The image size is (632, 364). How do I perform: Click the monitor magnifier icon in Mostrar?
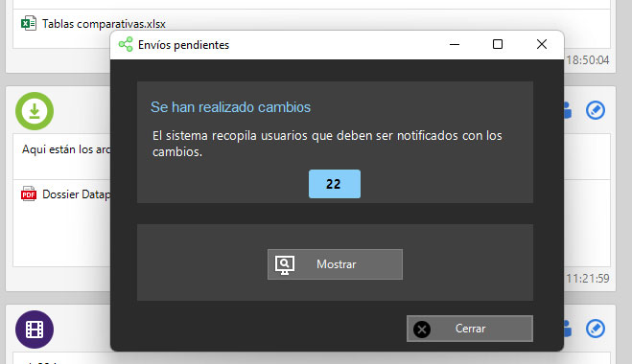coord(285,264)
